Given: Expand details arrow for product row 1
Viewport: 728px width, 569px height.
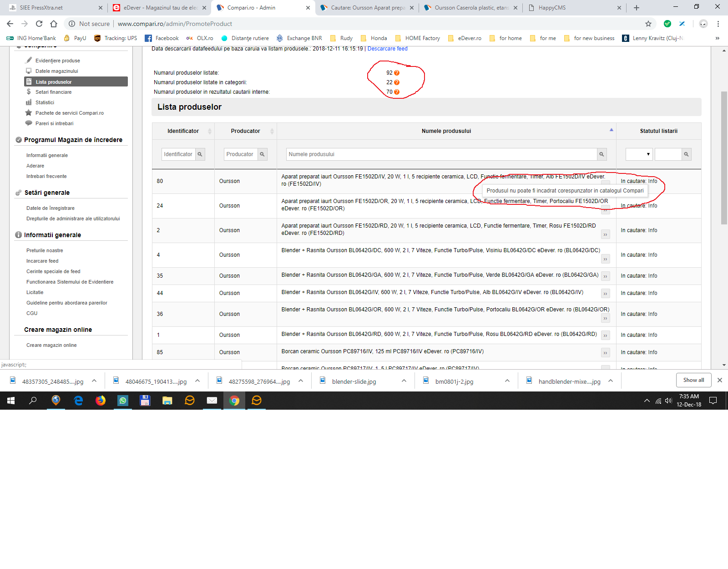Looking at the screenshot, I should (605, 335).
